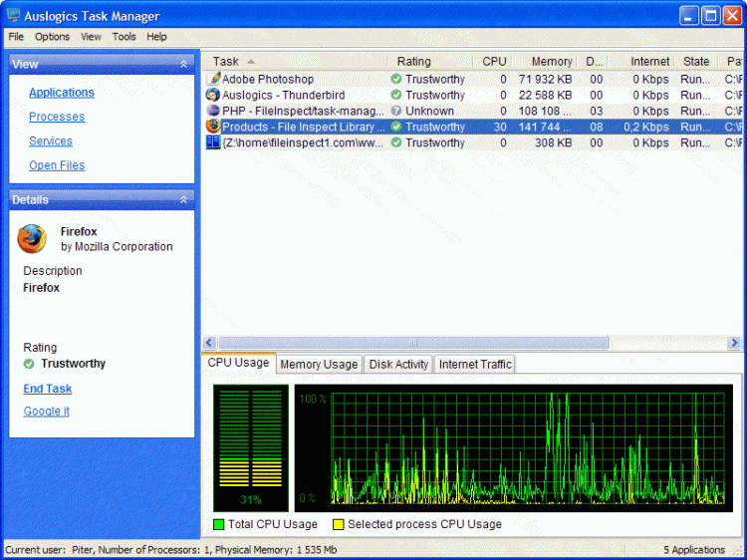
Task: Click the Google it link
Action: (x=46, y=412)
